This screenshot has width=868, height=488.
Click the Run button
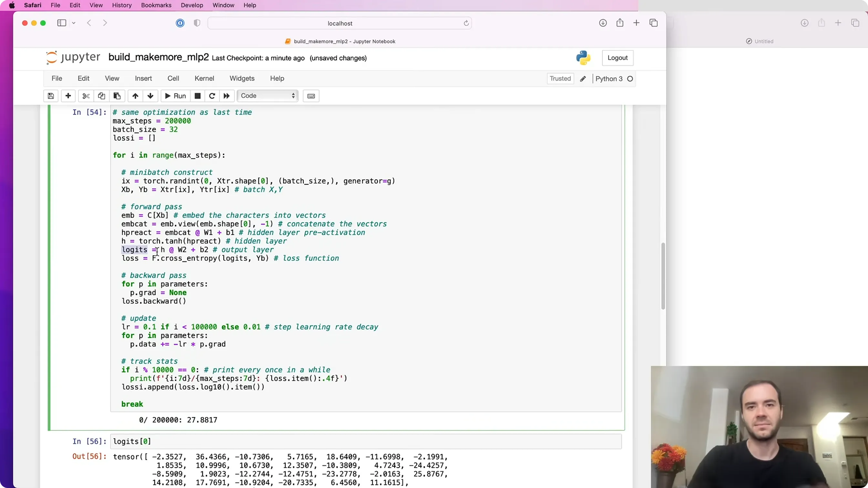[x=176, y=96]
